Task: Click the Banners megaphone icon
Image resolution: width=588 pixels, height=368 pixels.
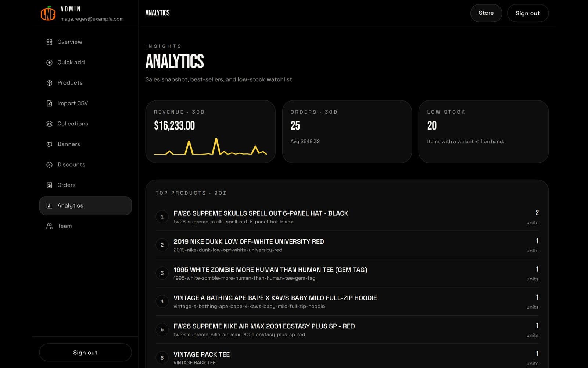Action: 49,144
